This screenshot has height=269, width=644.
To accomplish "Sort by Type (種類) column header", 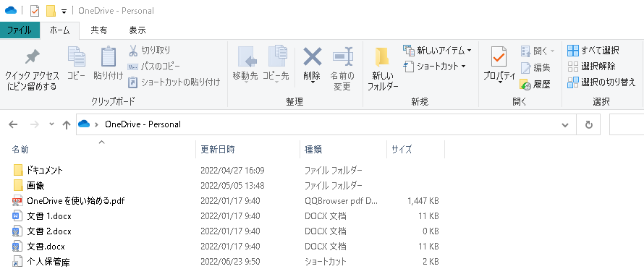I will [x=313, y=150].
